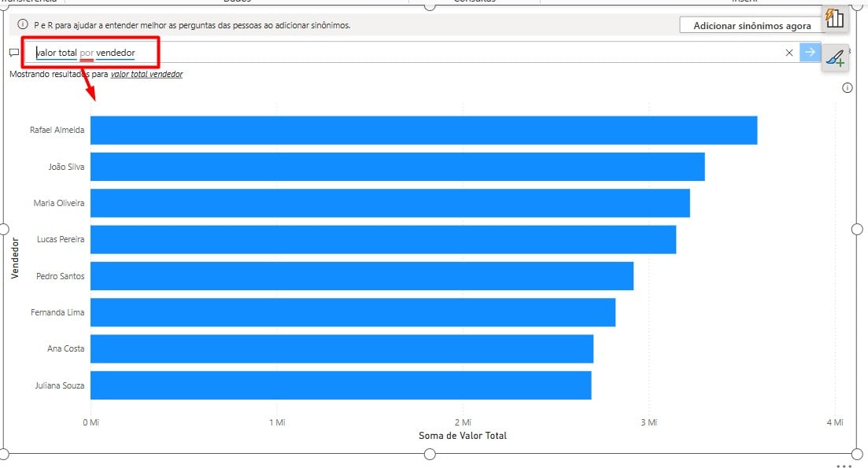Select the Pedro Santos bar
This screenshot has width=868, height=468.
click(362, 276)
